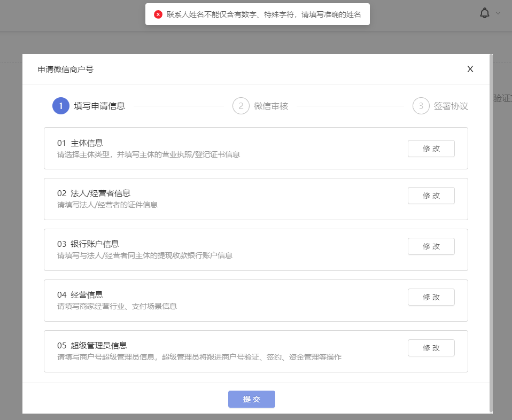Click description 请填写商家经营行业、支付场景信息

[x=117, y=306]
